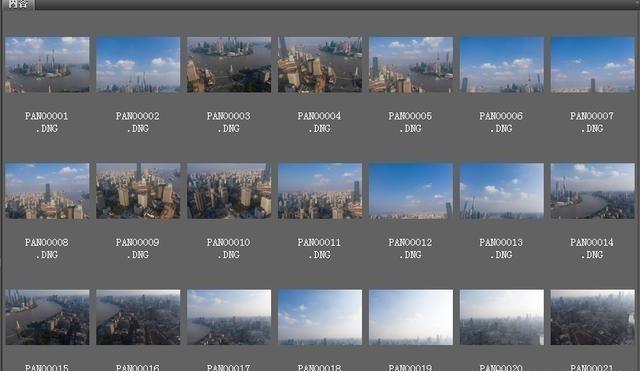Image resolution: width=640 pixels, height=371 pixels.
Task: Select thumbnail image PAN00008.DNG
Action: 47,191
